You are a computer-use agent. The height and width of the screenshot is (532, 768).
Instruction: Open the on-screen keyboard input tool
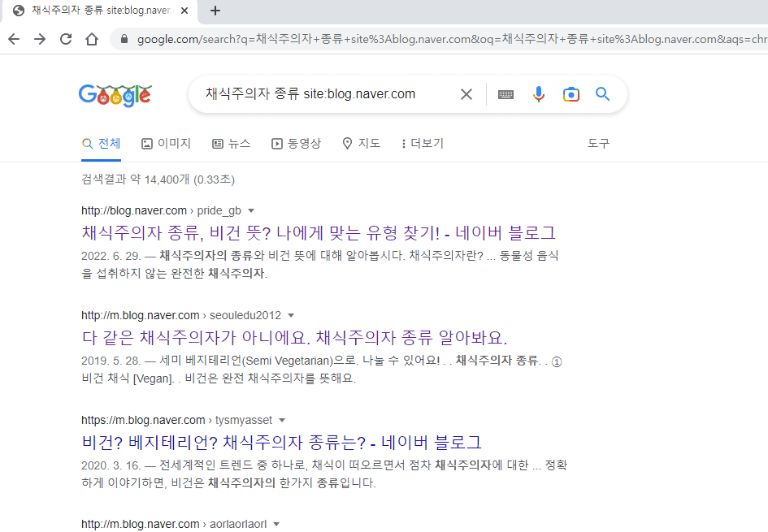coord(505,94)
